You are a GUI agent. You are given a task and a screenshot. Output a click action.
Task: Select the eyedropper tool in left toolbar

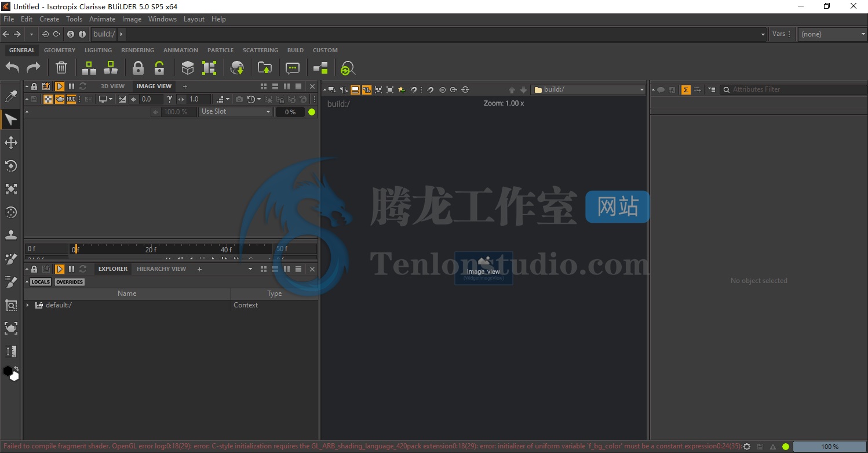[11, 96]
